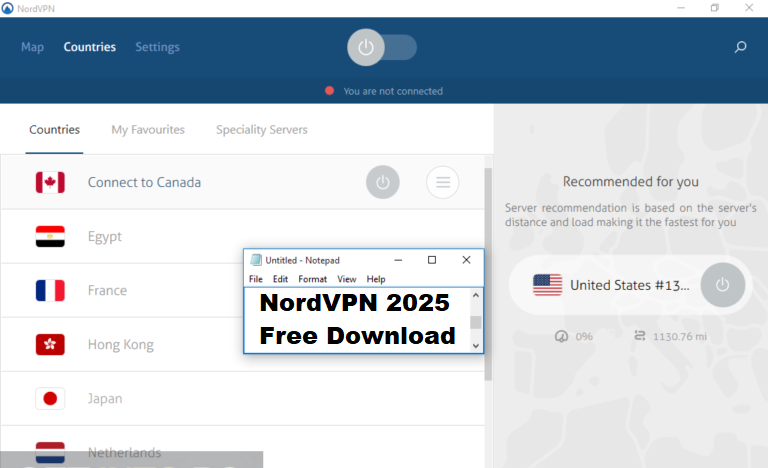Image resolution: width=768 pixels, height=468 pixels.
Task: Click the Connect to Canada text
Action: (x=144, y=182)
